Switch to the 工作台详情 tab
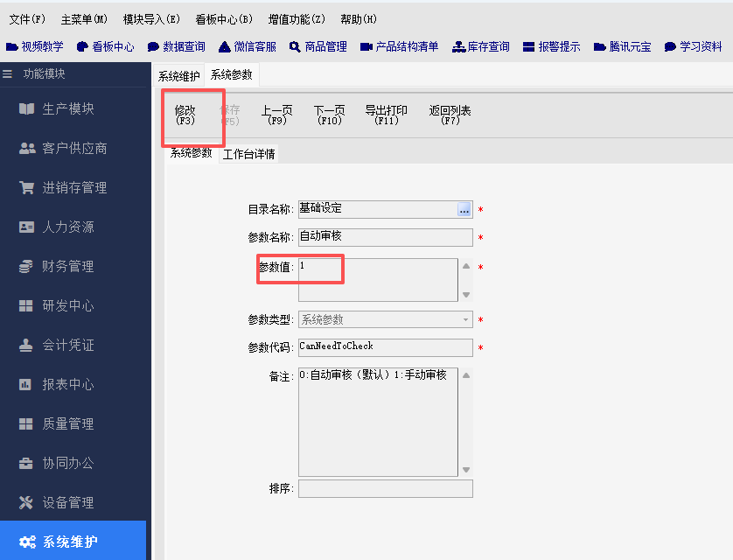The height and width of the screenshot is (560, 733). [x=249, y=154]
